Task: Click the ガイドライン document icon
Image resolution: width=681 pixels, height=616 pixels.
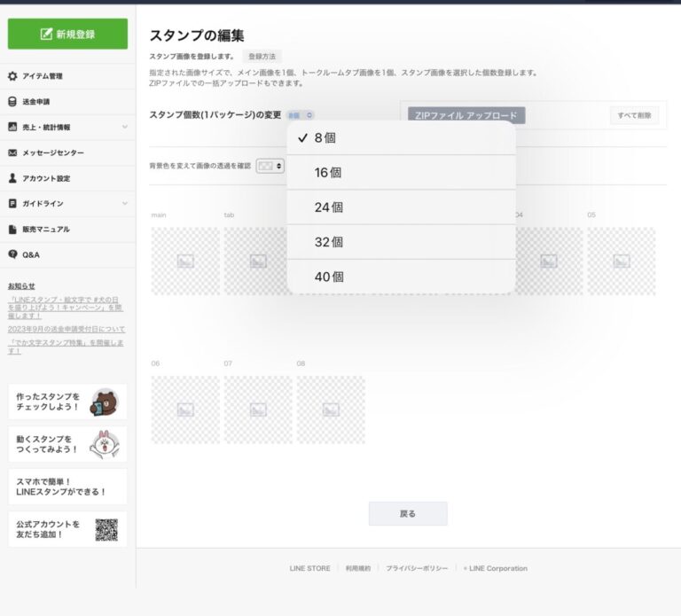Action: [12, 203]
